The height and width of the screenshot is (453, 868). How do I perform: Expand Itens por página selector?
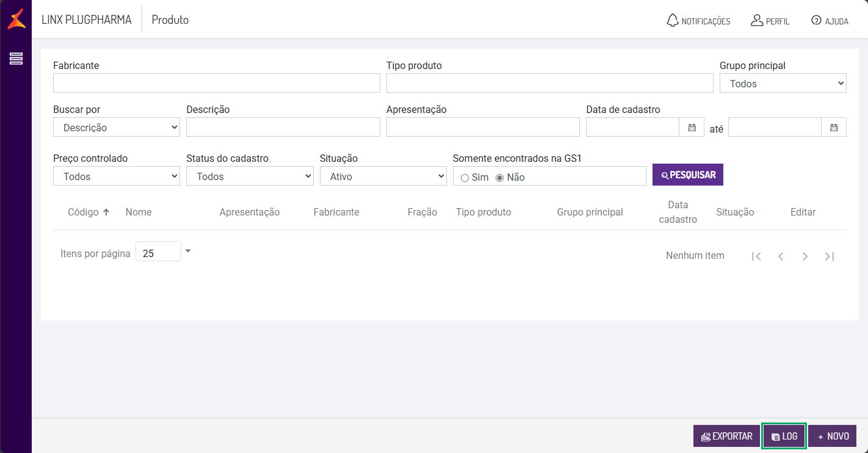[x=188, y=251]
